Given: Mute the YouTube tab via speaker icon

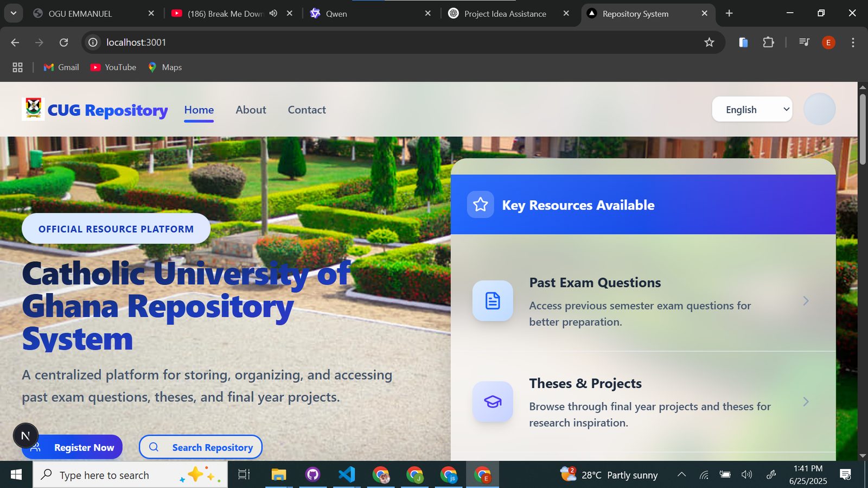Looking at the screenshot, I should pos(273,14).
